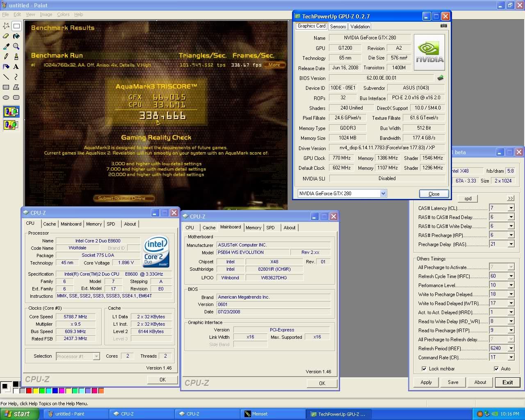Open the Performance Level dropdown
The width and height of the screenshot is (525, 420).
click(x=511, y=285)
